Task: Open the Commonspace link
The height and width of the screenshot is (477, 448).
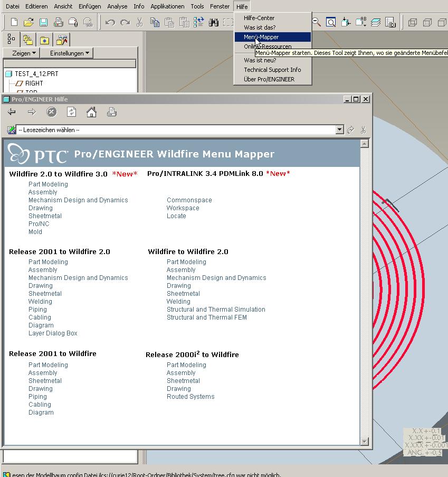Action: [189, 200]
